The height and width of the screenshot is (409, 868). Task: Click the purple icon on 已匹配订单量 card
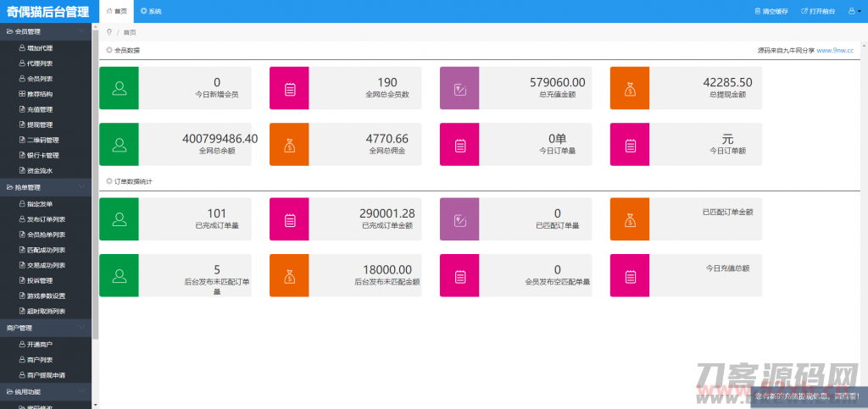(x=459, y=220)
